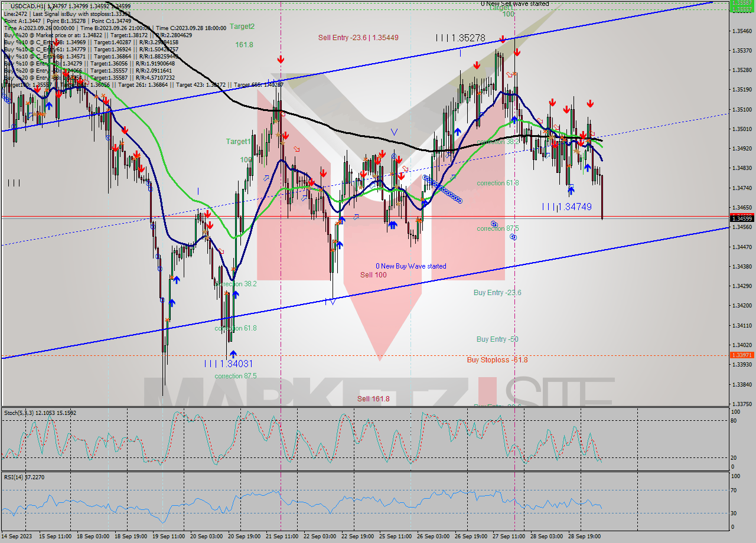Click the 'Buy Entry -23.6' label
The image size is (756, 543).
[497, 293]
